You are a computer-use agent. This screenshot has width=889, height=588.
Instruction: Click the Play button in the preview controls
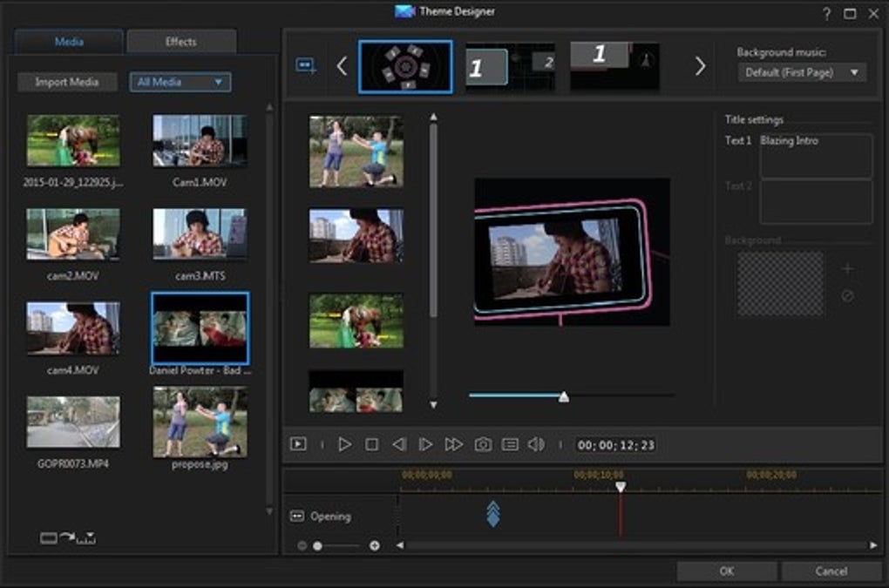[x=344, y=444]
